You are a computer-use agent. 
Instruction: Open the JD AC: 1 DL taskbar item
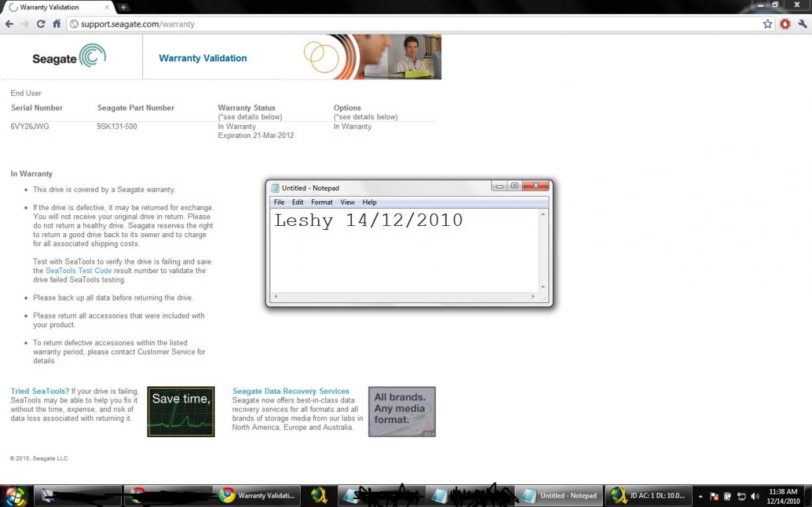(648, 496)
